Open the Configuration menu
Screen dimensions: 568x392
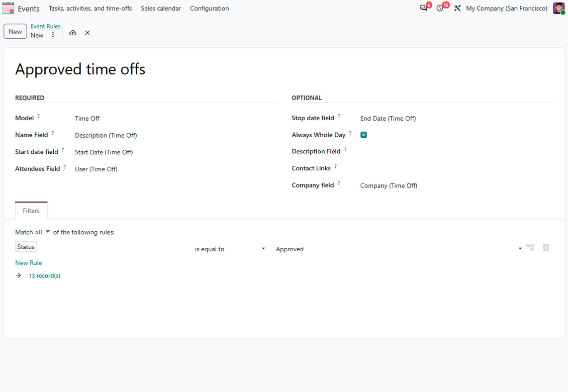point(210,9)
